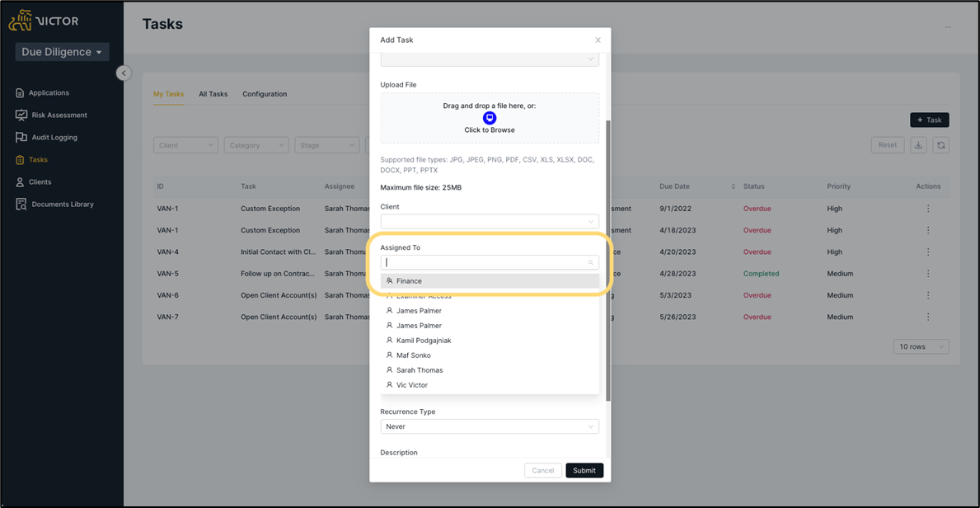
Task: Open actions menu for the VAN-5 task
Action: pos(928,274)
